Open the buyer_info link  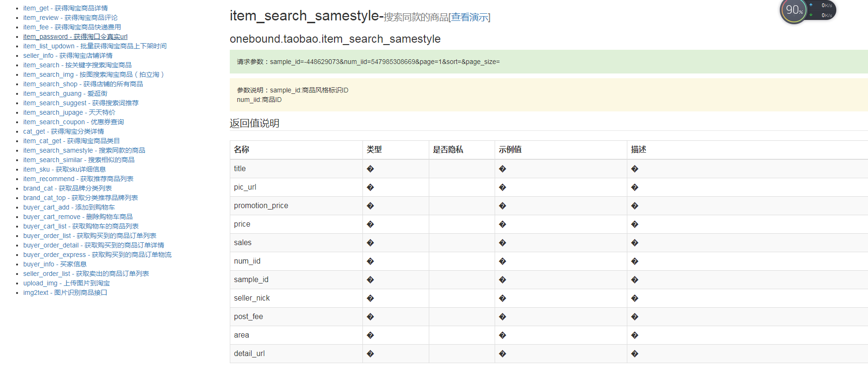pyautogui.click(x=55, y=264)
